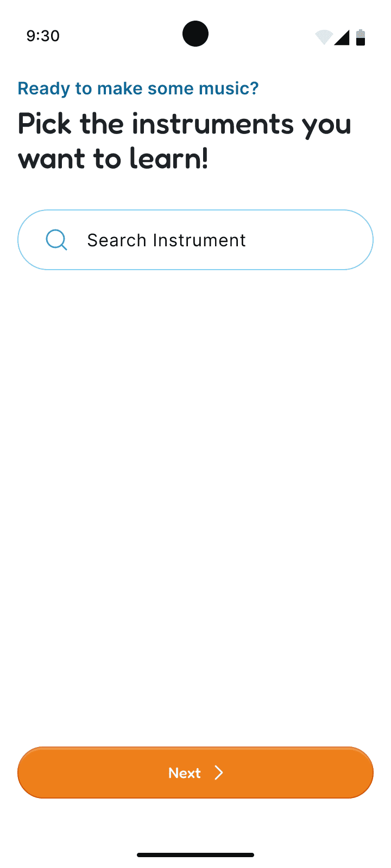Focus the Search Instrument input field
The image size is (391, 868).
click(195, 240)
